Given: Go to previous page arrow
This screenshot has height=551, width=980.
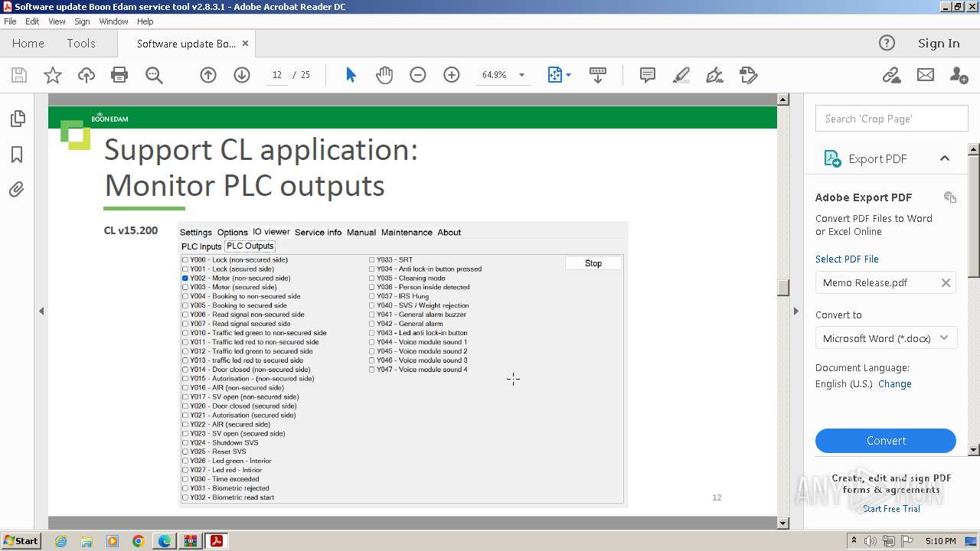Looking at the screenshot, I should coord(208,75).
